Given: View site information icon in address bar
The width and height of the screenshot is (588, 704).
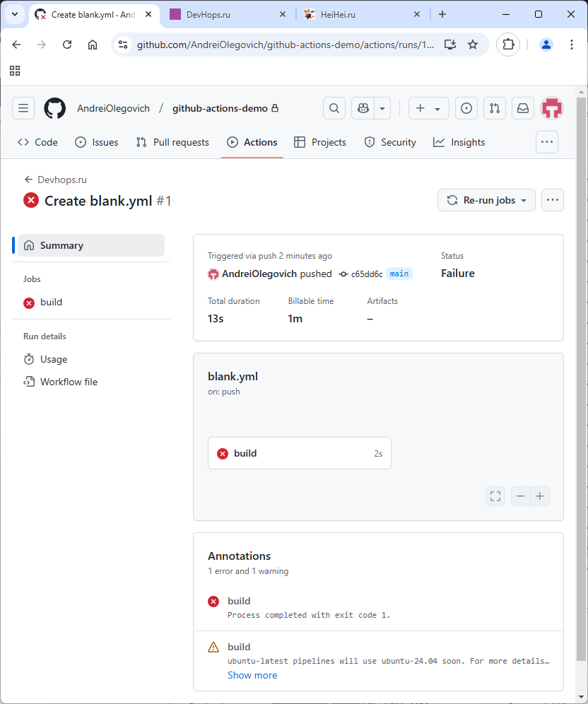Looking at the screenshot, I should coord(122,45).
